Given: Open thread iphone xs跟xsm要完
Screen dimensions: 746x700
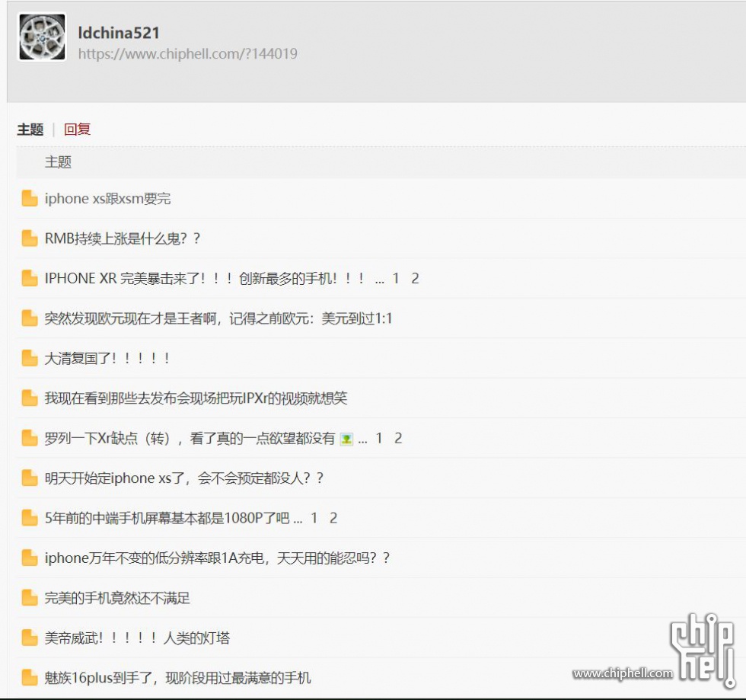Looking at the screenshot, I should tap(107, 199).
